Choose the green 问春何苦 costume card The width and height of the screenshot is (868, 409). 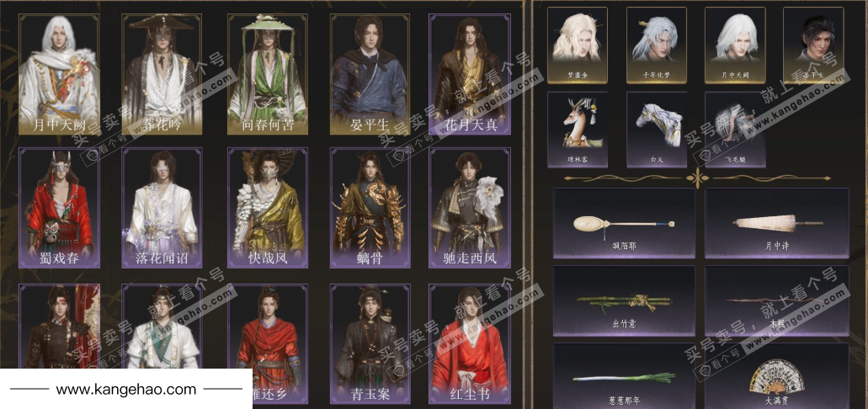tap(268, 75)
